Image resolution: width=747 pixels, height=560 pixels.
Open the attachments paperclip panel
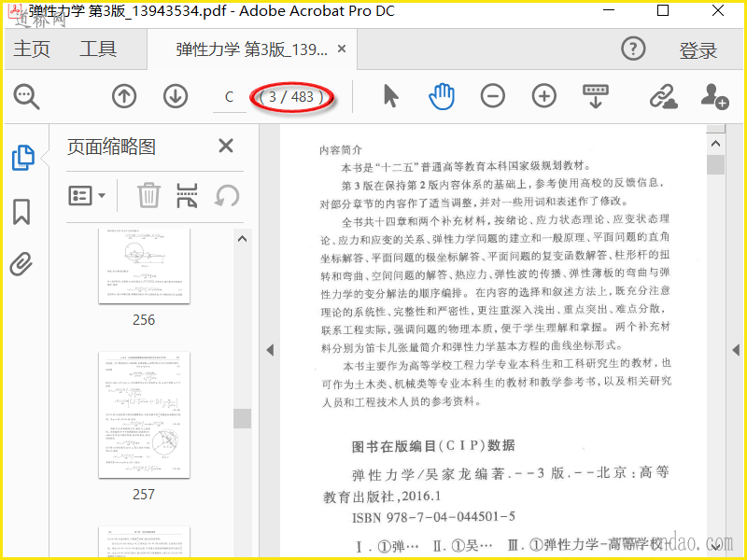(x=21, y=264)
